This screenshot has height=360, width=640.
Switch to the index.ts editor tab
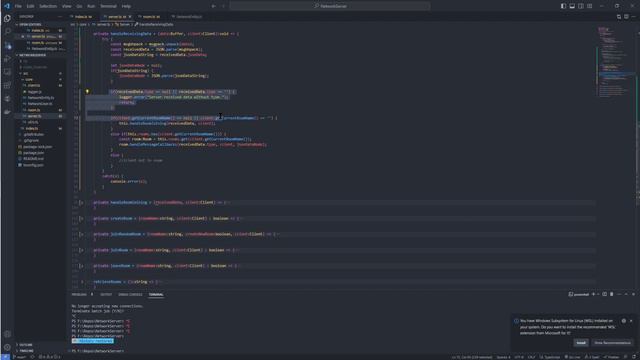(x=83, y=17)
